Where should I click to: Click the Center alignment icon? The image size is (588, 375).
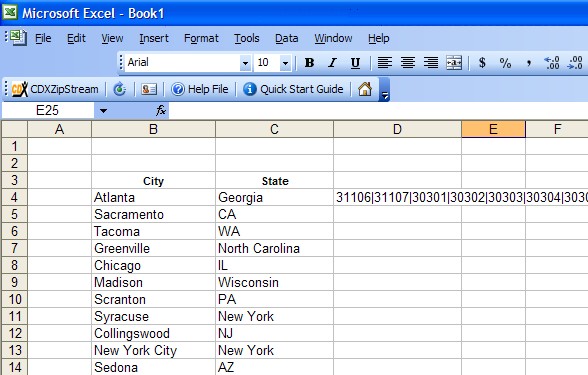point(408,63)
